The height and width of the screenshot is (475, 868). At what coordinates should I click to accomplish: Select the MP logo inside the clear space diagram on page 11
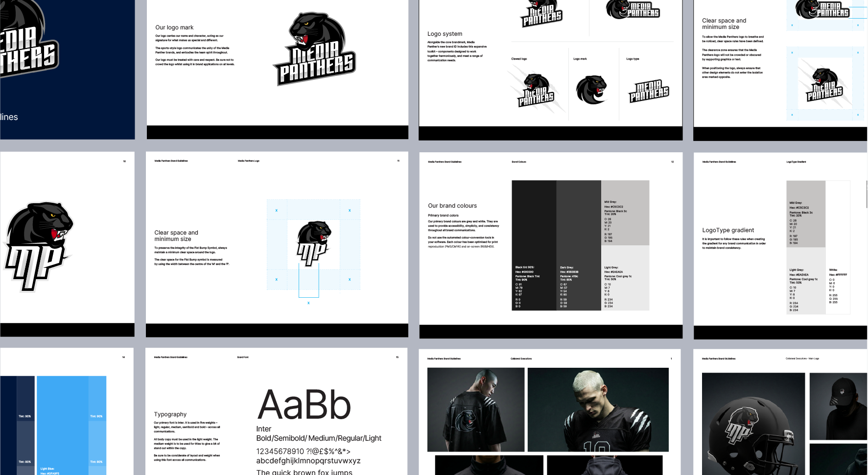pos(314,243)
